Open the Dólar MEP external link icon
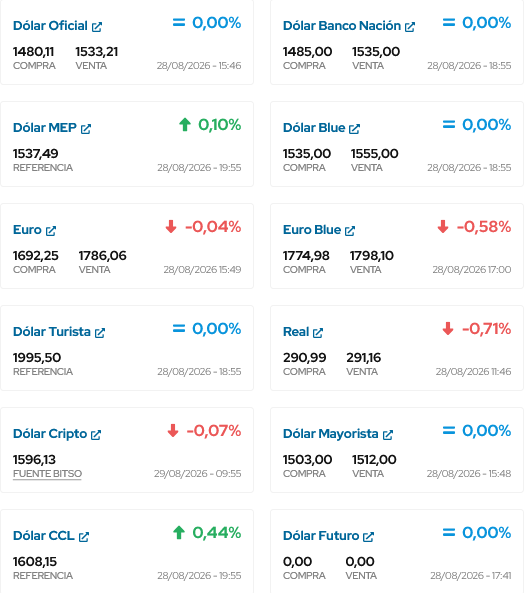Screen dimensions: 524x593 (86, 129)
